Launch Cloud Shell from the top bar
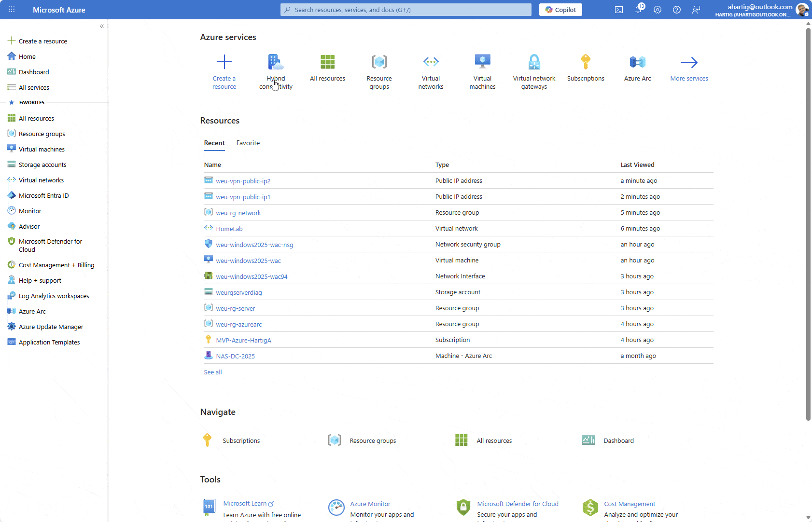 (618, 10)
